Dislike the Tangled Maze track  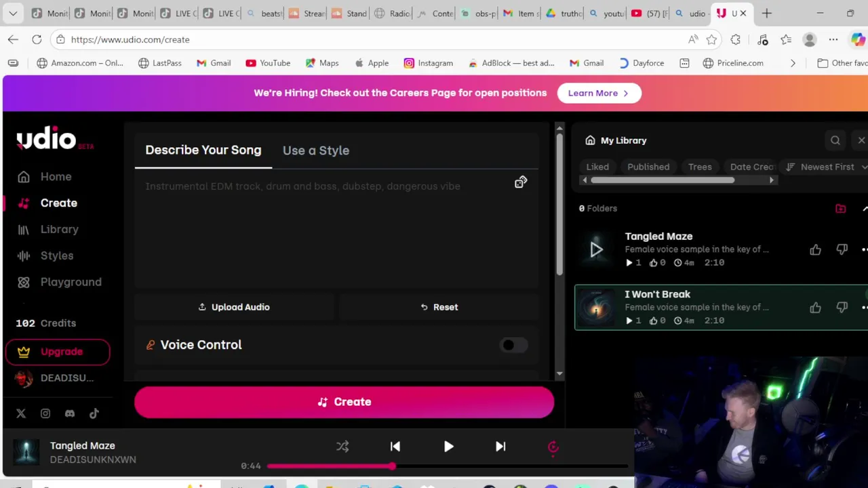(x=842, y=249)
